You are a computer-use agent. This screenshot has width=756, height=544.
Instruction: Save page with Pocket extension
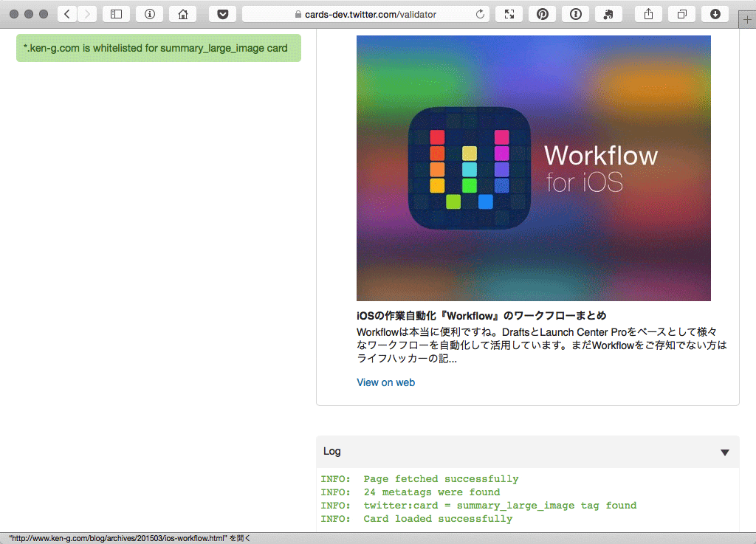222,14
